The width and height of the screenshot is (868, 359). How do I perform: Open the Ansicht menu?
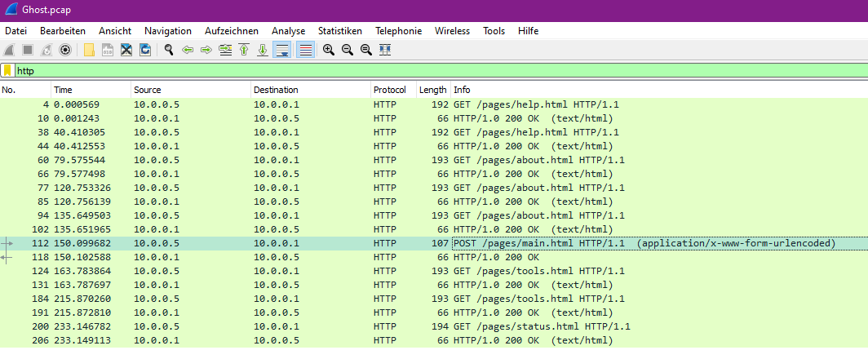pyautogui.click(x=115, y=31)
